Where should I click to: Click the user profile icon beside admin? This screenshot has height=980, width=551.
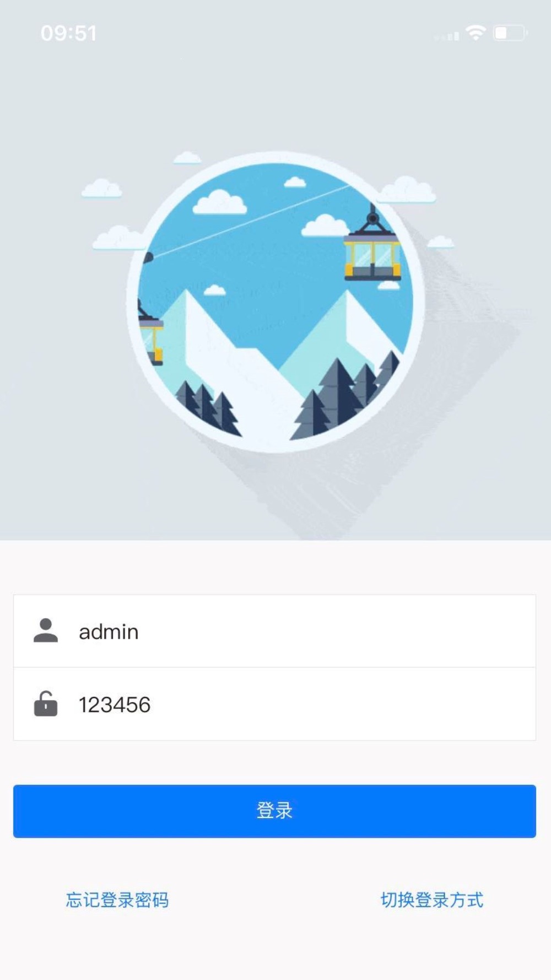click(46, 631)
